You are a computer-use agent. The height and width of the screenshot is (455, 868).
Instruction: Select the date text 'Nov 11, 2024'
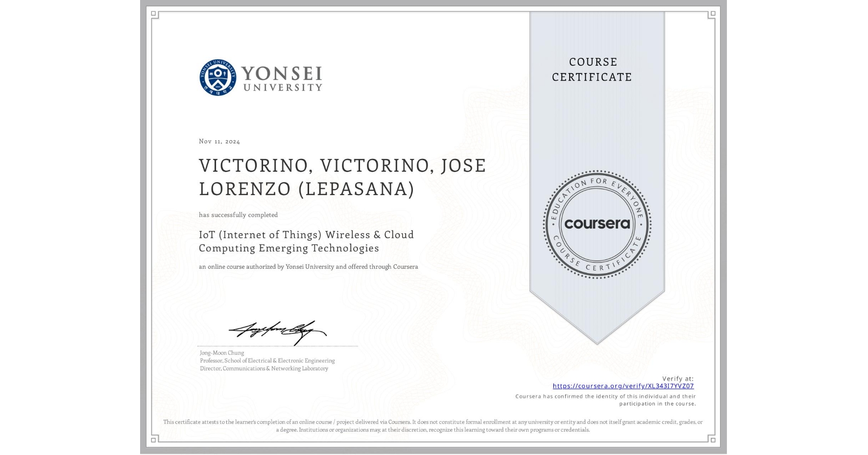(x=219, y=141)
